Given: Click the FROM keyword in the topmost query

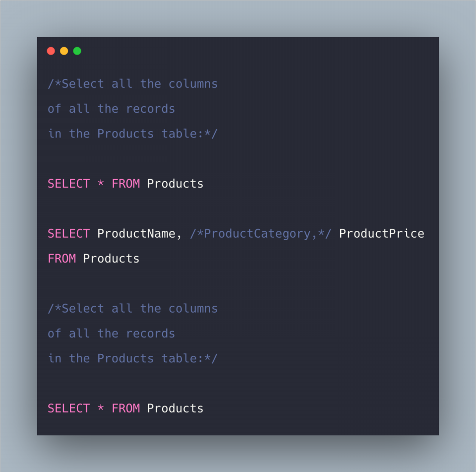Looking at the screenshot, I should pos(125,184).
